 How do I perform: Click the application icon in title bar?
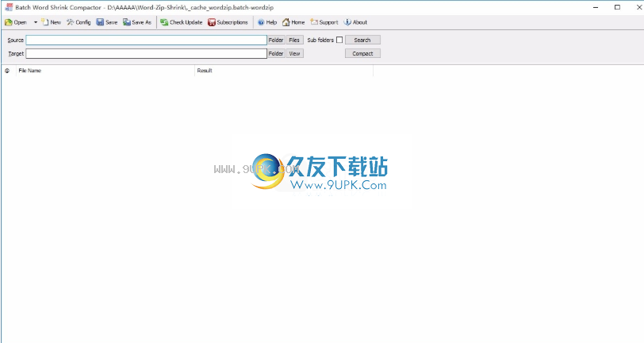click(8, 7)
